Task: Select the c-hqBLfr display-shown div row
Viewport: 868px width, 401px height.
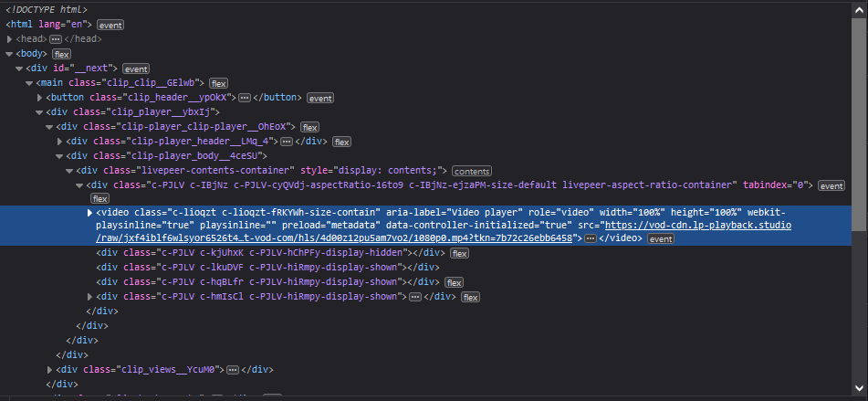Action: [x=268, y=282]
